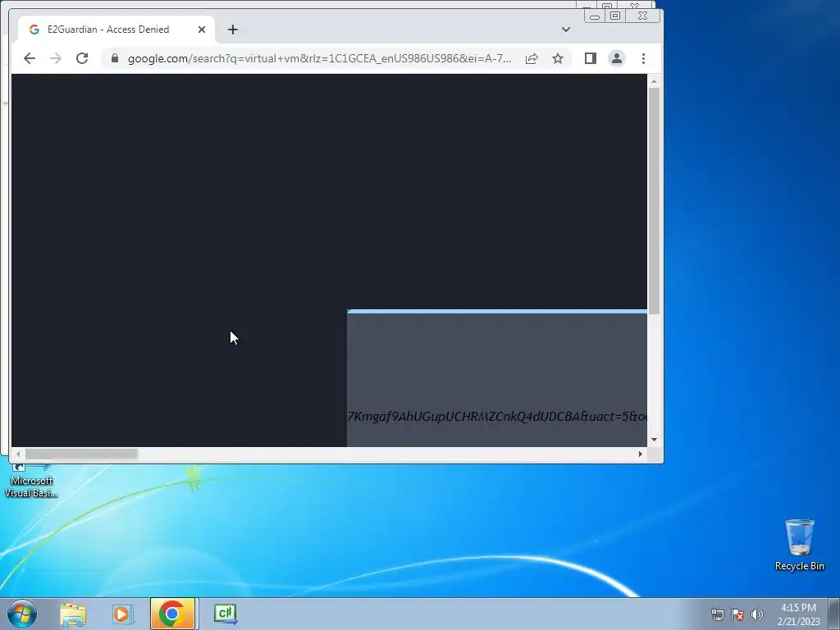View site information via padlock icon
This screenshot has width=840, height=630.
pos(115,58)
